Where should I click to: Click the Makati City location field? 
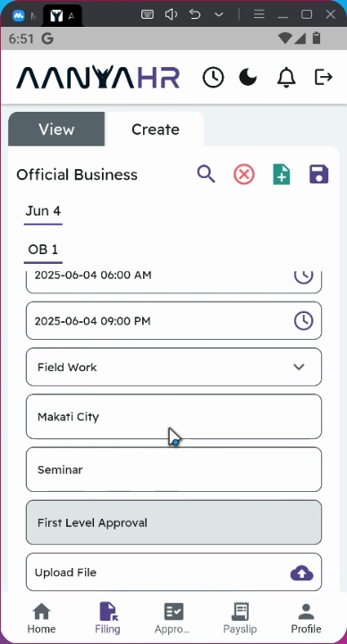click(x=173, y=417)
